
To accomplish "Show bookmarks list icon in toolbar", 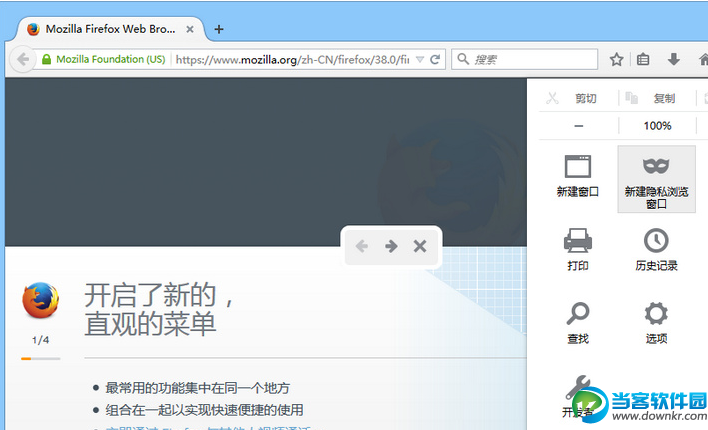I will click(643, 59).
